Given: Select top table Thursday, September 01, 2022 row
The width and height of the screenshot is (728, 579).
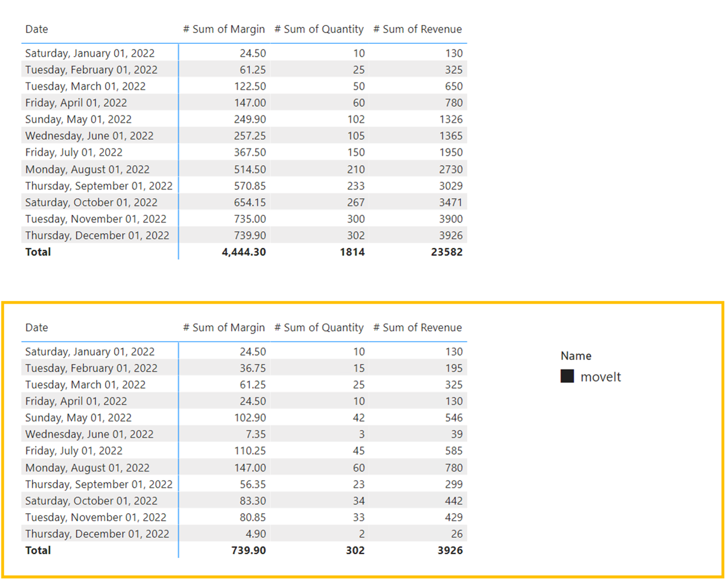Looking at the screenshot, I should point(244,185).
